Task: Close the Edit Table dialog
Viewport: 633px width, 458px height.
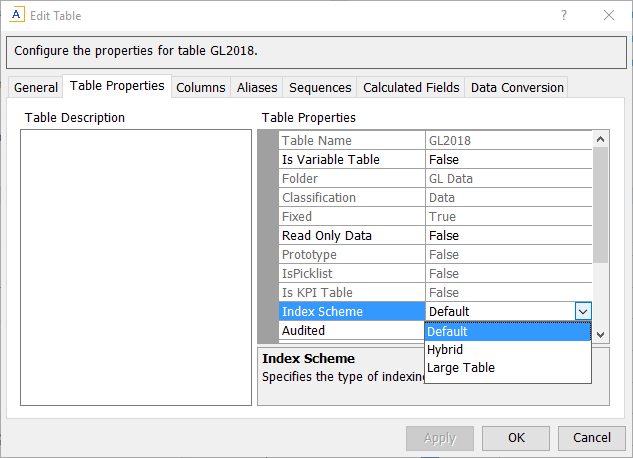Action: tap(609, 15)
